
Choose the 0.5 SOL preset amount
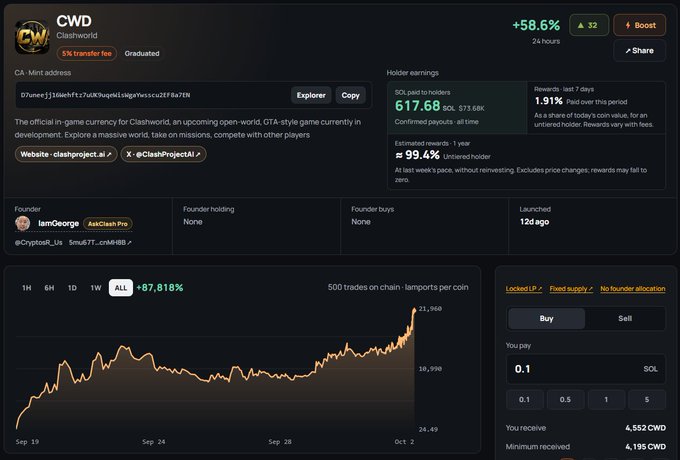point(566,400)
